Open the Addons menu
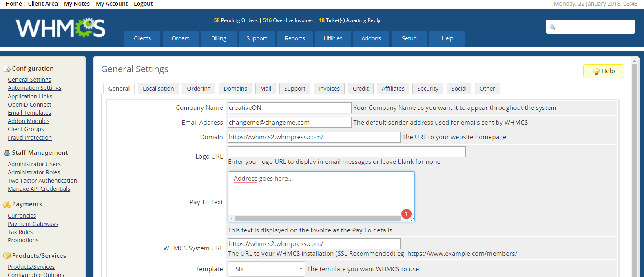This screenshot has width=644, height=277. [x=371, y=38]
